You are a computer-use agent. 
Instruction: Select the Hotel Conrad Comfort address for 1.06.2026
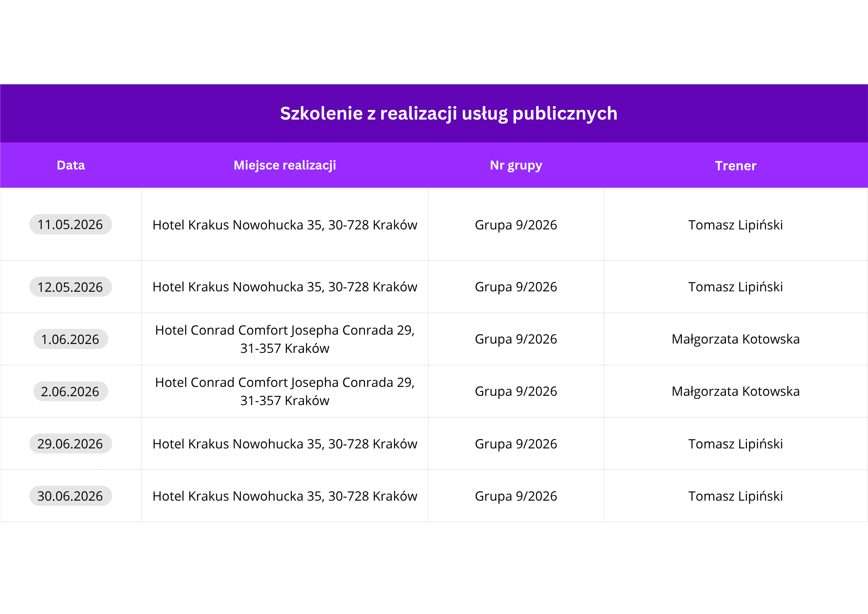285,339
